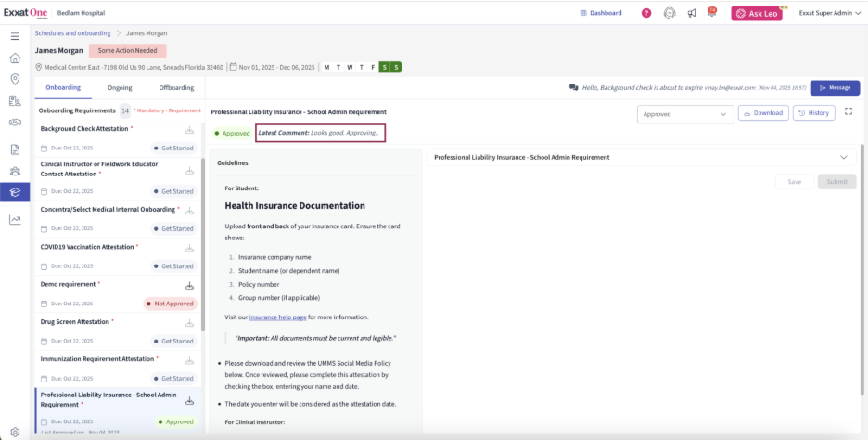This screenshot has height=440, width=868.
Task: Expand the Professional Liability Insurance section chevron
Action: pos(843,158)
